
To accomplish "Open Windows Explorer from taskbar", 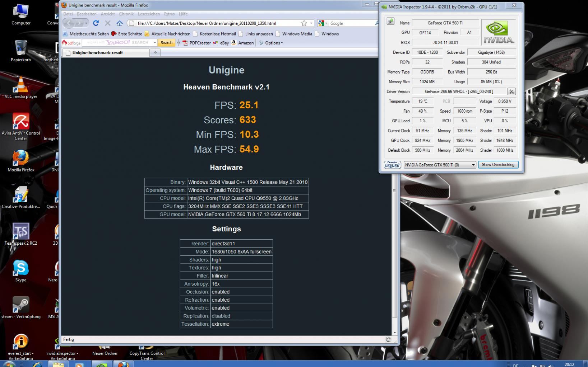I will (58, 364).
